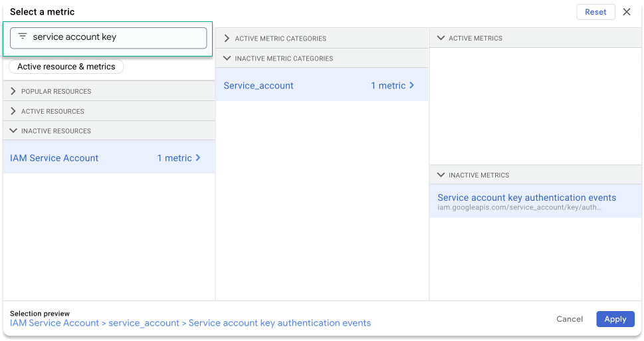The width and height of the screenshot is (644, 341).
Task: Select the Service_account metric category
Action: (x=259, y=86)
